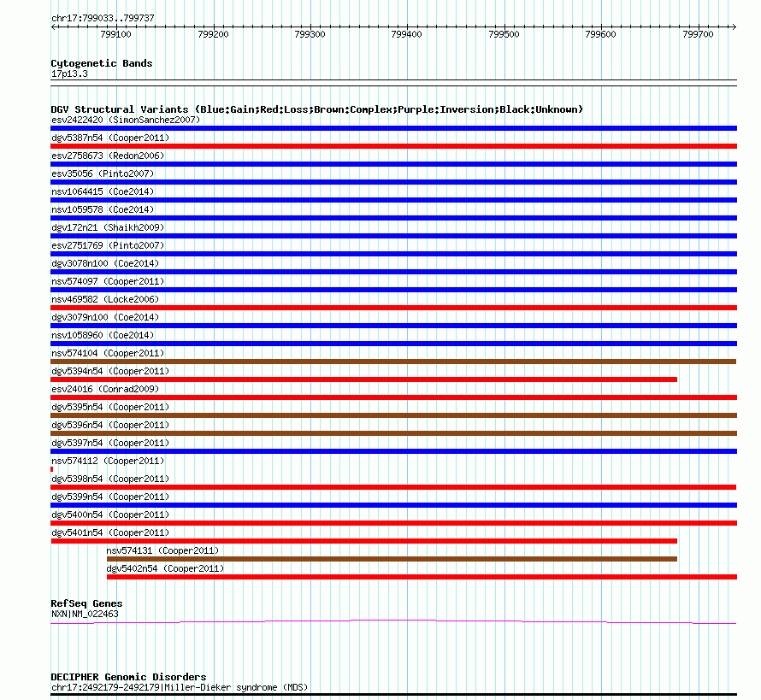Click the esv2422420 (SimonSanchez2007) blue gain bar
This screenshot has height=700, width=761.
tap(393, 128)
